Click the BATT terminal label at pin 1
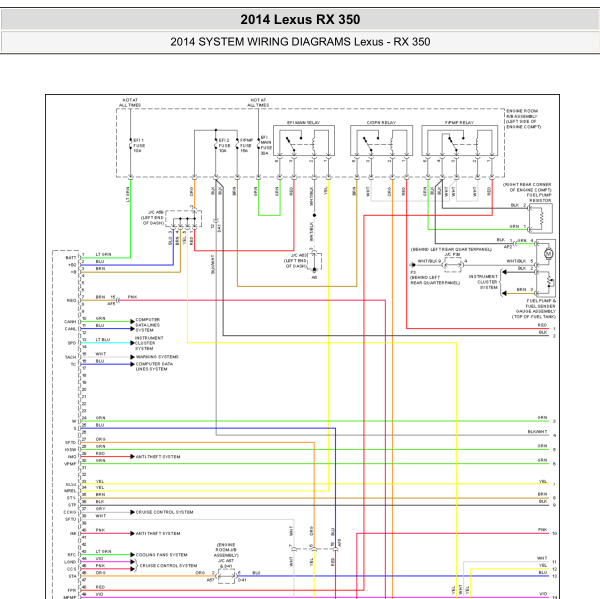Image resolution: width=600 pixels, height=599 pixels. click(x=71, y=258)
